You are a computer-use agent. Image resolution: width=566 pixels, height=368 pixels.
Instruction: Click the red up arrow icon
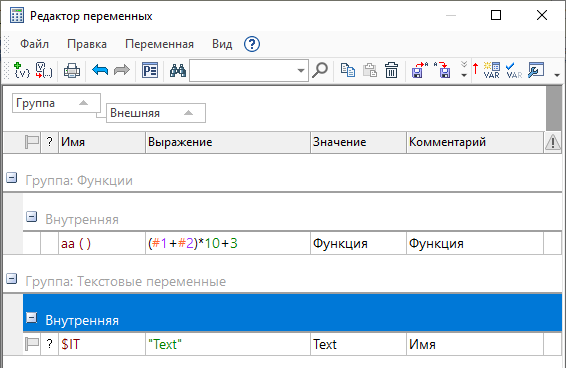[475, 68]
